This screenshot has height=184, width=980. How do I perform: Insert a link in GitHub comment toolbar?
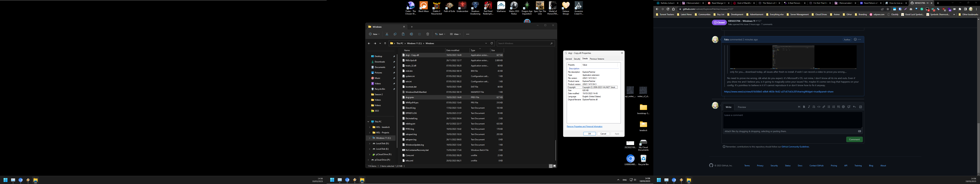tap(824, 107)
